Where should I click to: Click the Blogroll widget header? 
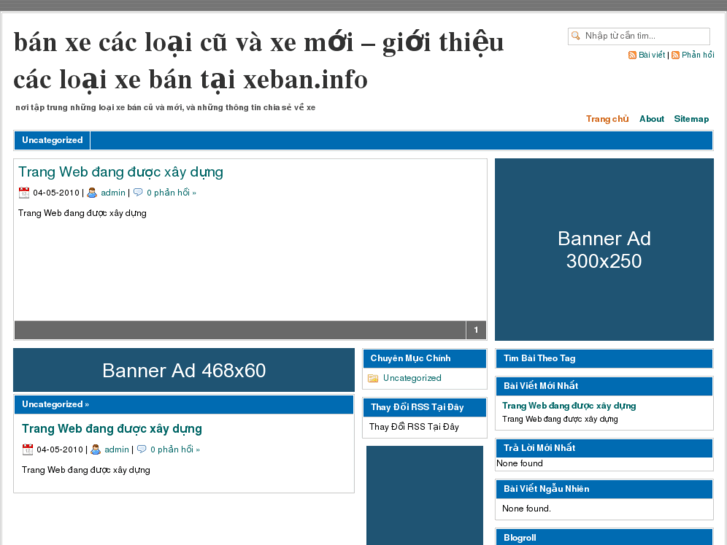(x=604, y=538)
